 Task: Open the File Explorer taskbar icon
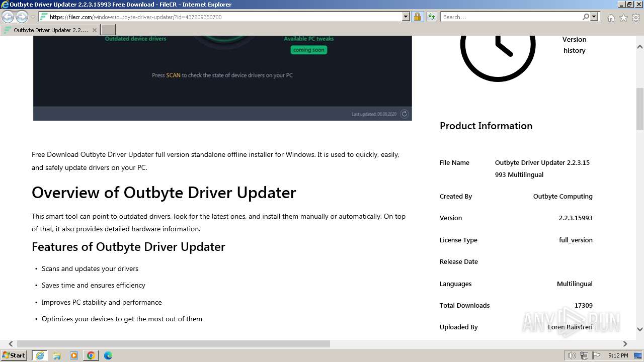click(57, 355)
